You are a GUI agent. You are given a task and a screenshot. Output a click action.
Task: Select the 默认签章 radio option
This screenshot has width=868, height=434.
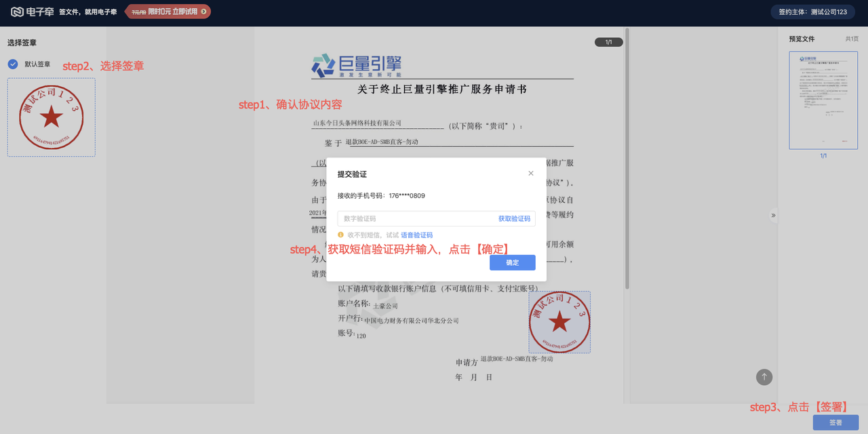click(x=13, y=64)
